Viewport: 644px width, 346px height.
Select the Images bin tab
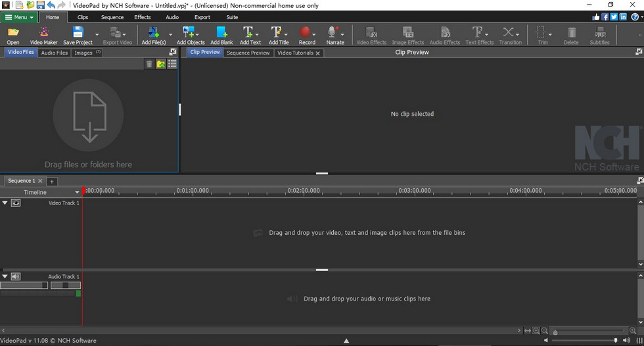tap(87, 53)
